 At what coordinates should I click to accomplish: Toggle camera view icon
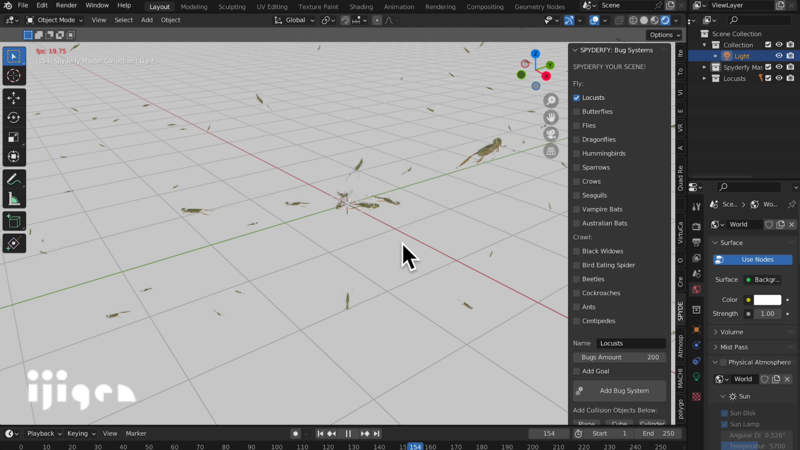click(x=551, y=134)
